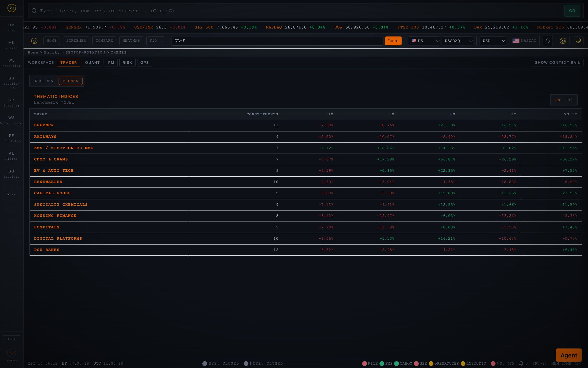The height and width of the screenshot is (368, 588).
Task: Open Home from the sidebar
Action: [x=12, y=27]
